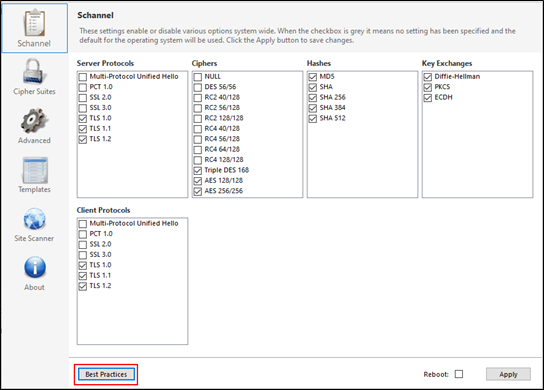Open the About info icon
Screen dimensions: 544x390
(35, 267)
